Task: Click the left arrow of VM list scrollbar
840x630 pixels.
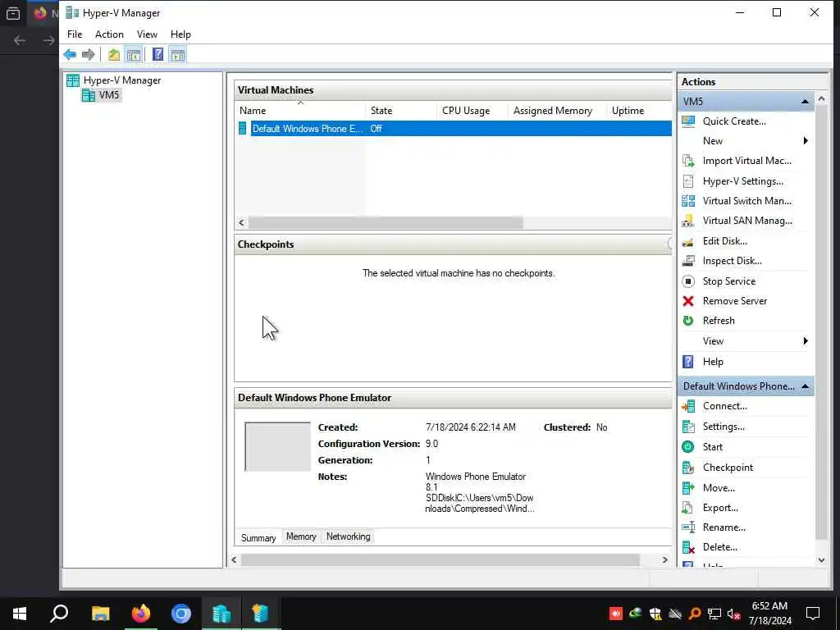Action: click(x=242, y=222)
